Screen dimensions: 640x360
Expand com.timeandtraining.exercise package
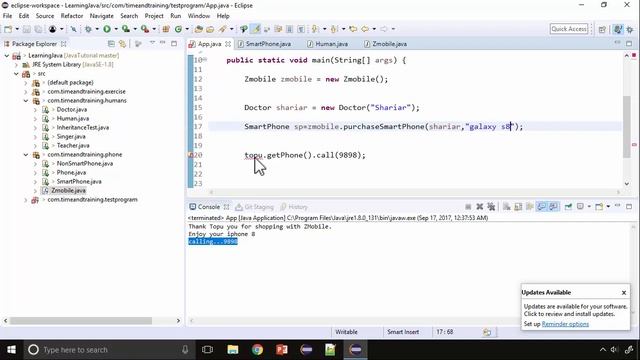coord(26,91)
